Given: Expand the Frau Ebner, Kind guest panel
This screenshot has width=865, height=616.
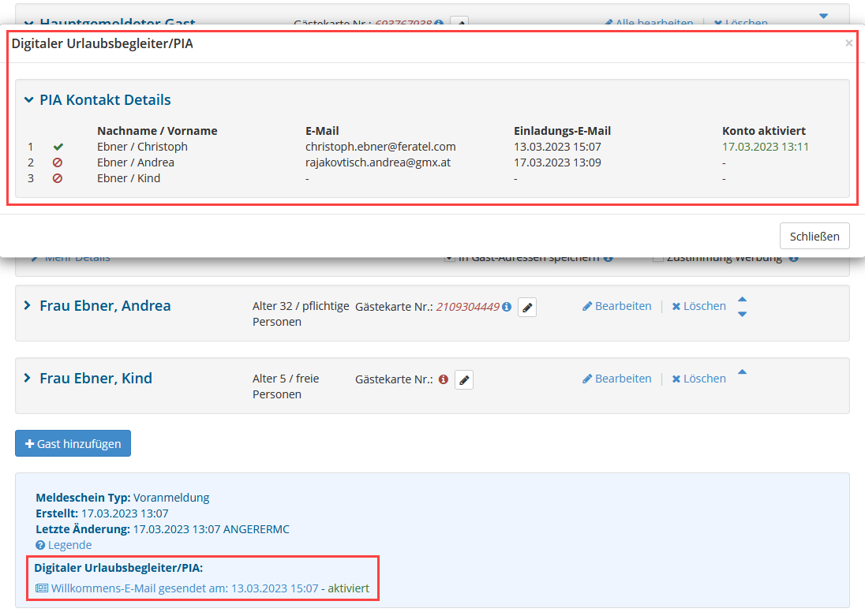Looking at the screenshot, I should pyautogui.click(x=28, y=378).
